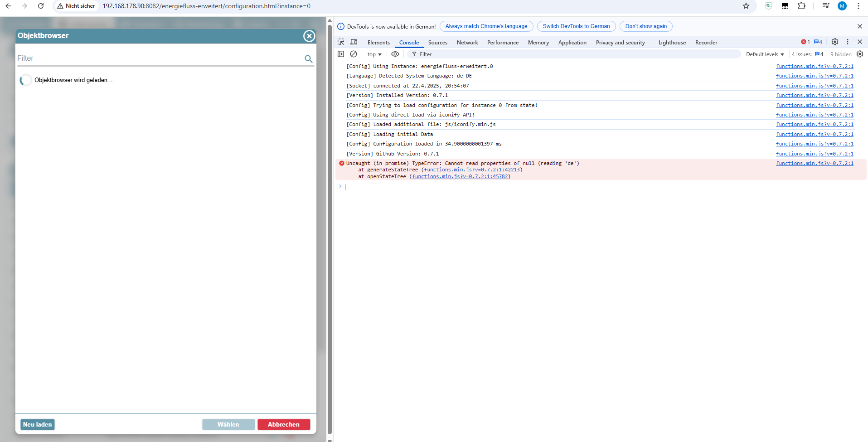868x442 pixels.
Task: Click the red 'Abbrechen' button
Action: [284, 424]
